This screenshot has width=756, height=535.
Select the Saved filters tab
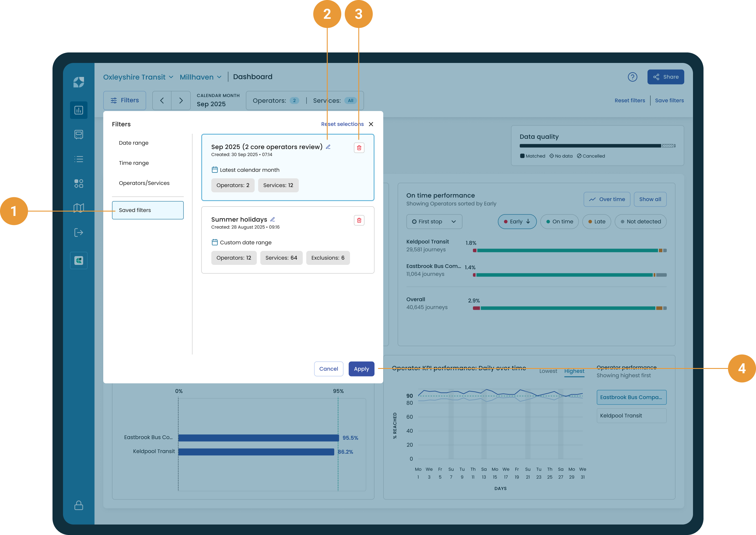pos(148,210)
